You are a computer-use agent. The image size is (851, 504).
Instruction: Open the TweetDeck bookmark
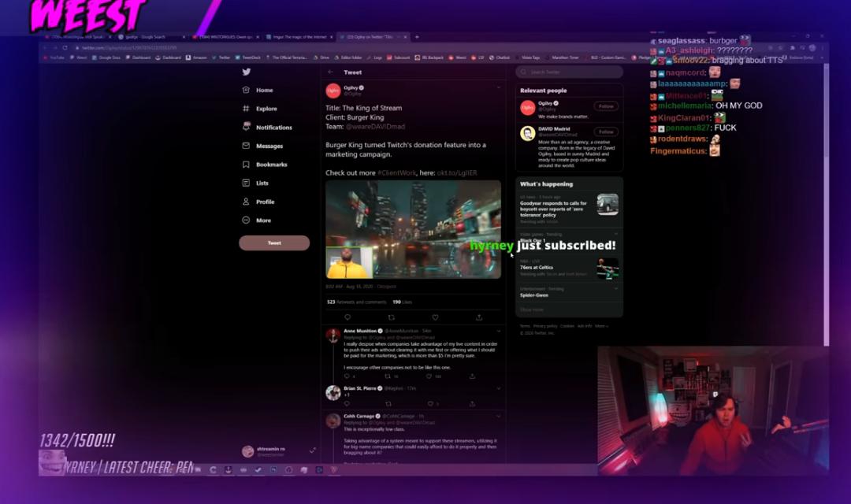tap(248, 57)
